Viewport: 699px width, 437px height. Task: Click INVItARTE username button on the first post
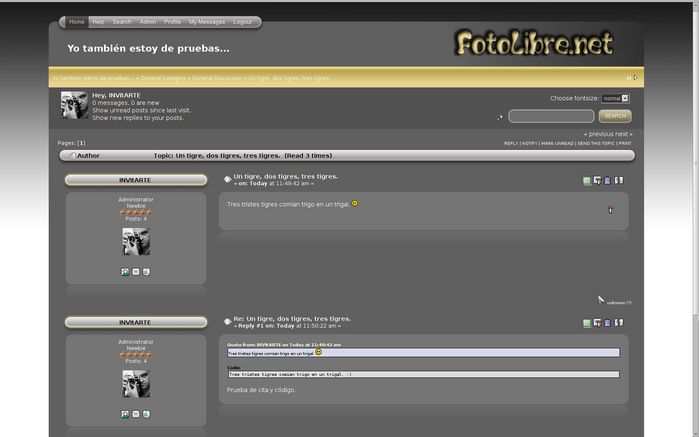pos(136,180)
